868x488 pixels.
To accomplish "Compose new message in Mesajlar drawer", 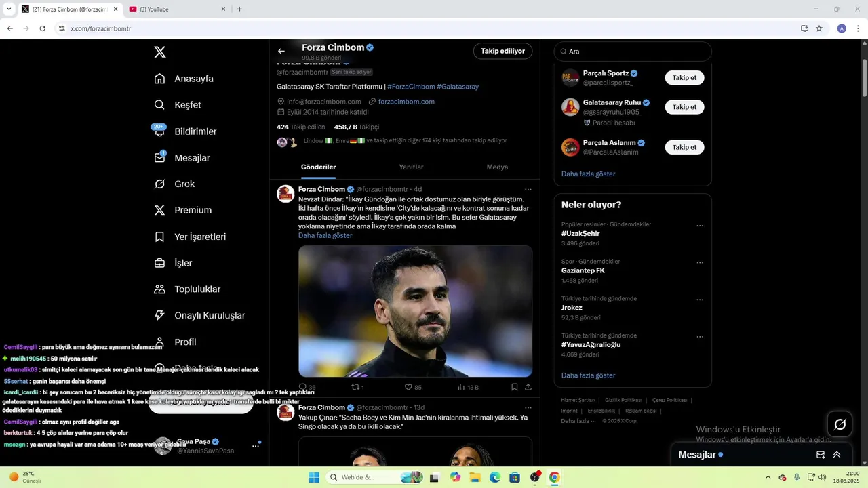I will coord(821,455).
